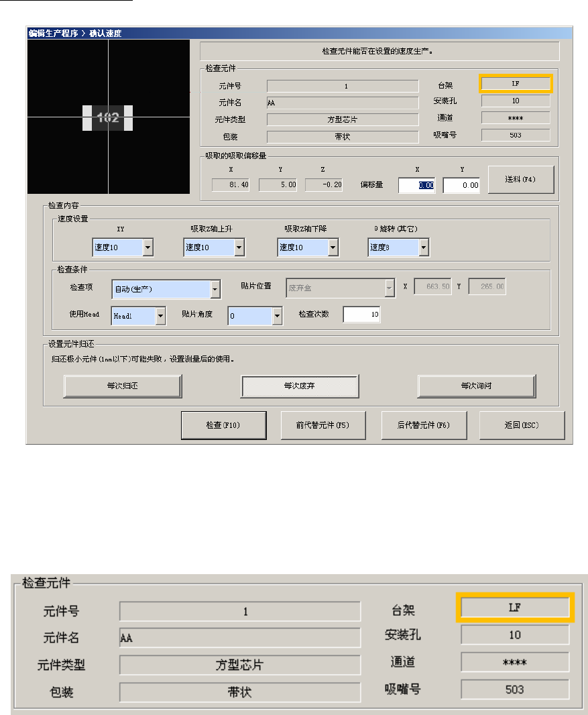Open the θ旋转(其它) speed dropdown
The width and height of the screenshot is (588, 715).
[x=424, y=248]
